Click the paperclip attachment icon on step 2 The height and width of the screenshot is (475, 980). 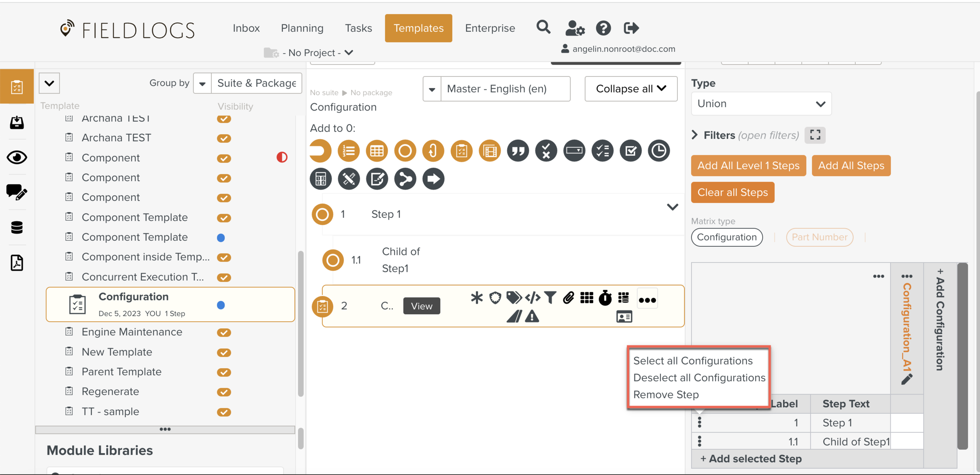coord(568,298)
